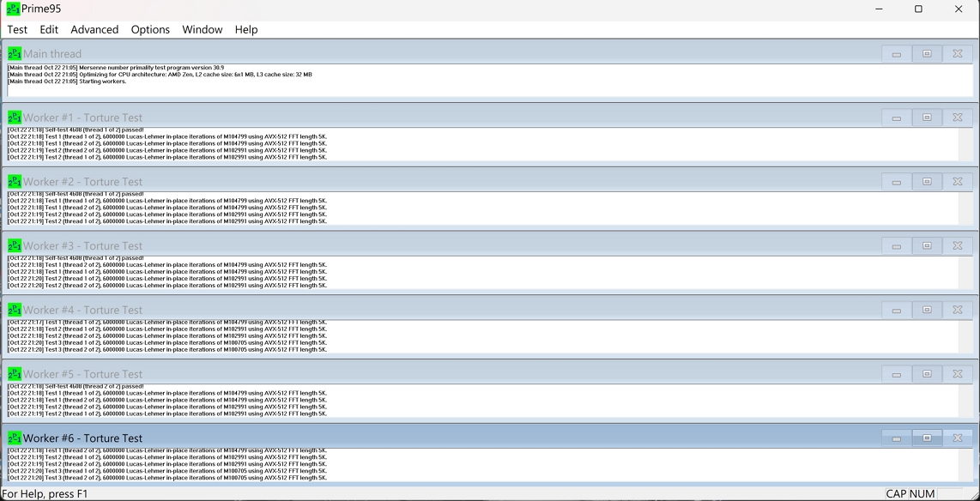Click Worker #4 log line 'Test 3 (thread 2 of 2)'

(x=167, y=350)
